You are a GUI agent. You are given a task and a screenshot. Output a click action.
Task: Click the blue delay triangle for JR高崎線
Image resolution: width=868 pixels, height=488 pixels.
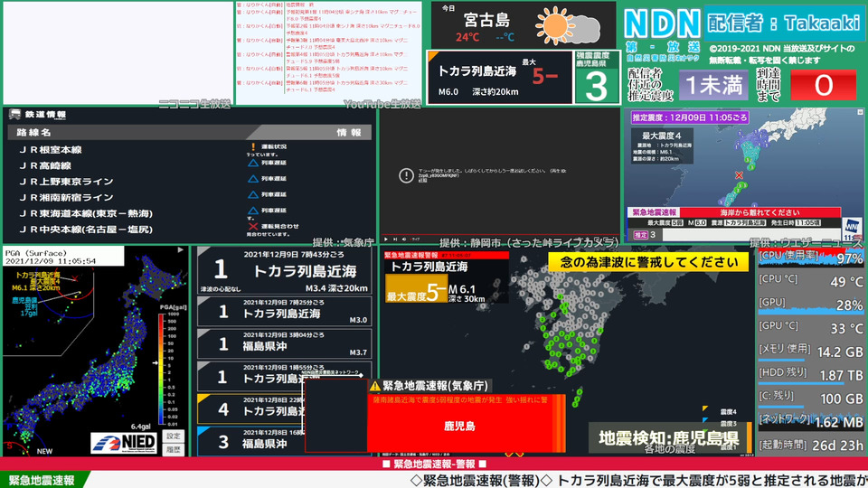pyautogui.click(x=253, y=164)
